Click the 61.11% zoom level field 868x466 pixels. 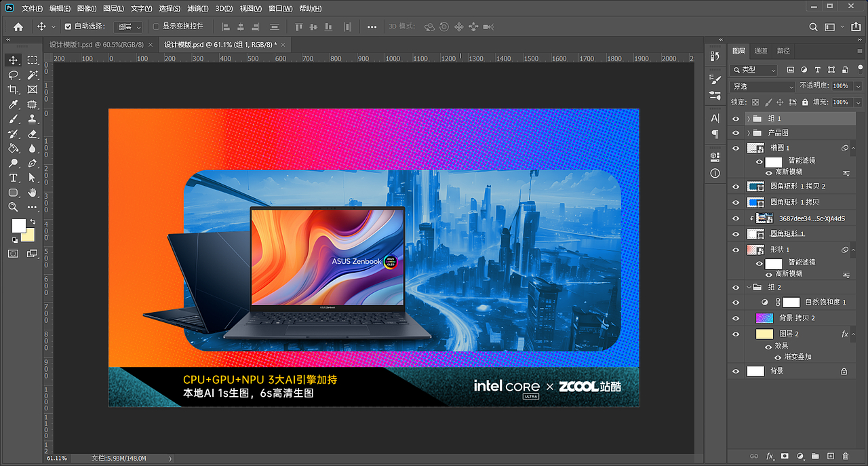[x=57, y=459]
